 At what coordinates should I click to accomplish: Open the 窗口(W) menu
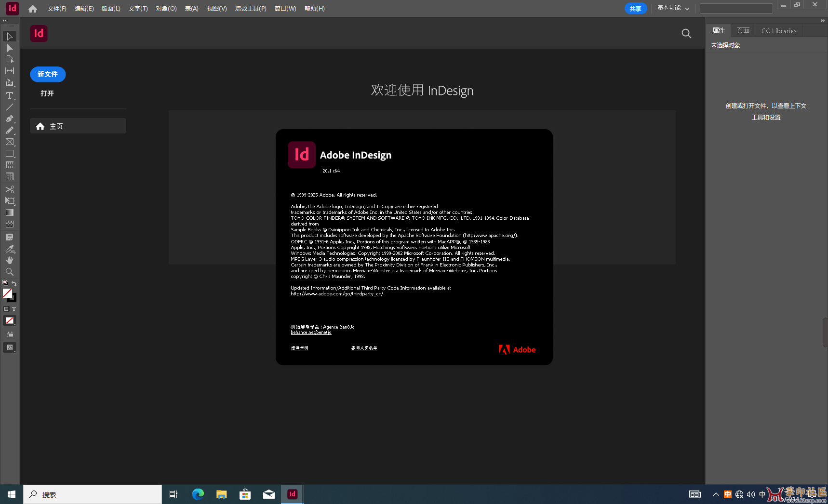285,9
